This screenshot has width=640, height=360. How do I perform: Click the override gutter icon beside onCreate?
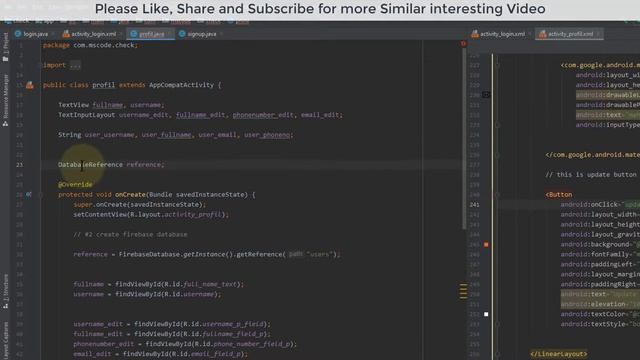point(29,195)
